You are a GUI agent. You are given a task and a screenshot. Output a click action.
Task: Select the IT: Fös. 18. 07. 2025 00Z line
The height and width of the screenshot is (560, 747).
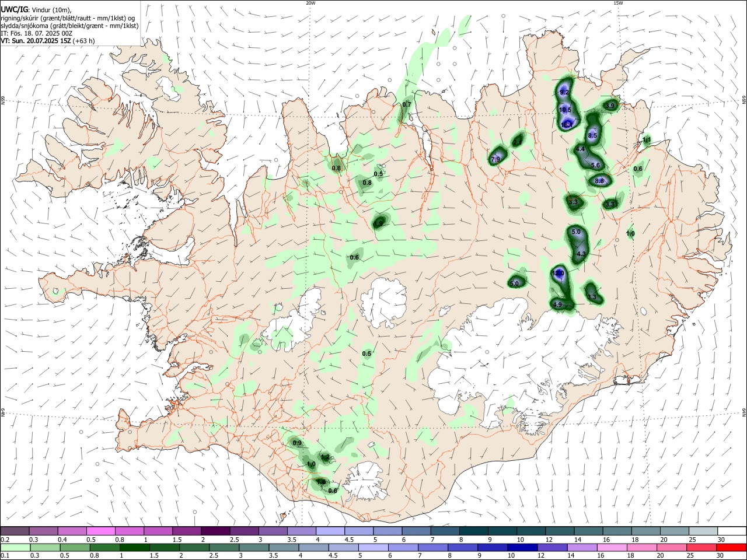tap(37, 33)
